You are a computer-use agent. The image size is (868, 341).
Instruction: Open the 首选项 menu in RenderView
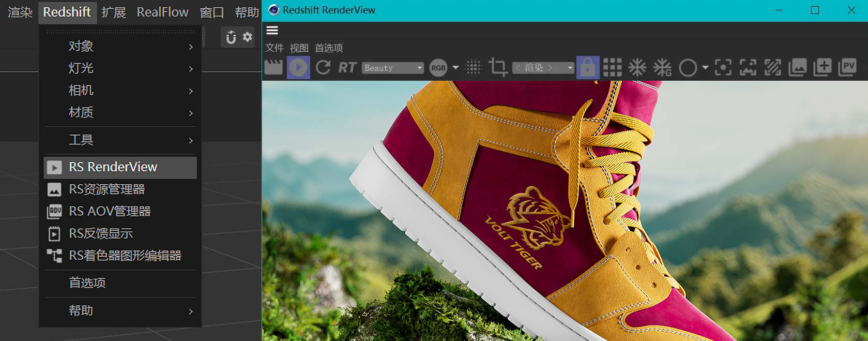[329, 48]
